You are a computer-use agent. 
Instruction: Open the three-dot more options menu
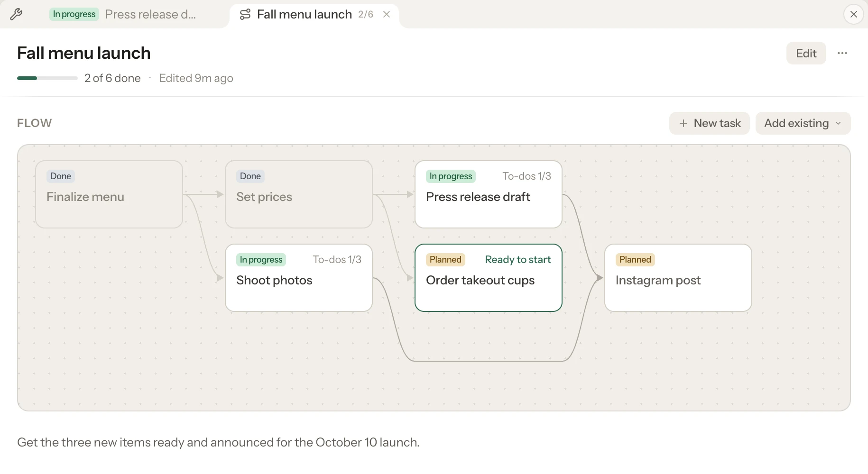(x=842, y=53)
